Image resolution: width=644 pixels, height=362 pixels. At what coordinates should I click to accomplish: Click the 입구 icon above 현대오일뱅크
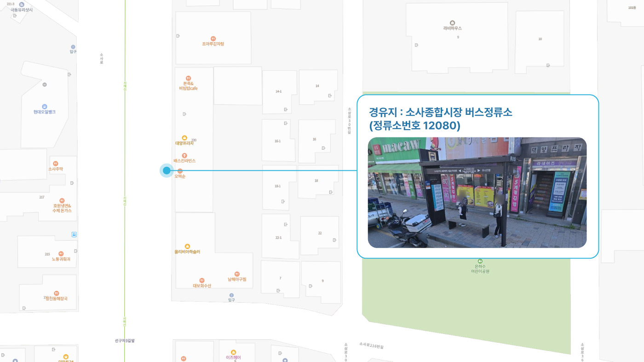tap(73, 47)
